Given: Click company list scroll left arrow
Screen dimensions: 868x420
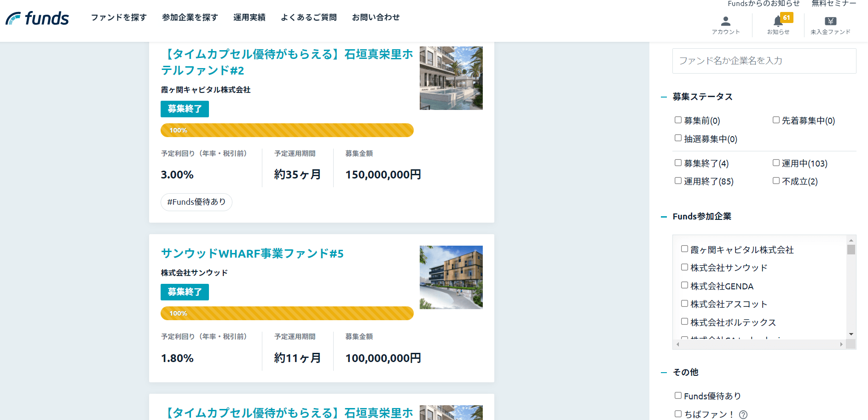Looking at the screenshot, I should coord(677,345).
